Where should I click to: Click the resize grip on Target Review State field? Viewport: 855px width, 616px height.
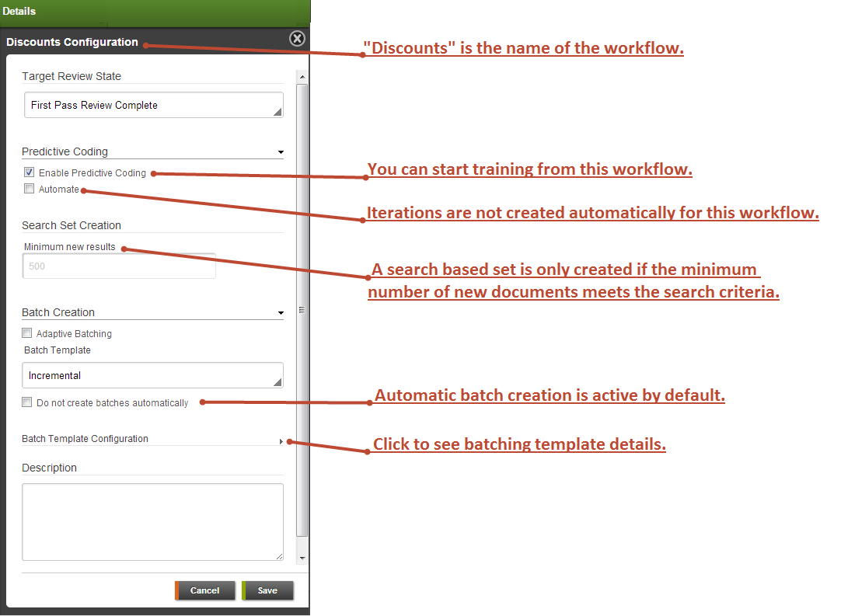pos(277,111)
